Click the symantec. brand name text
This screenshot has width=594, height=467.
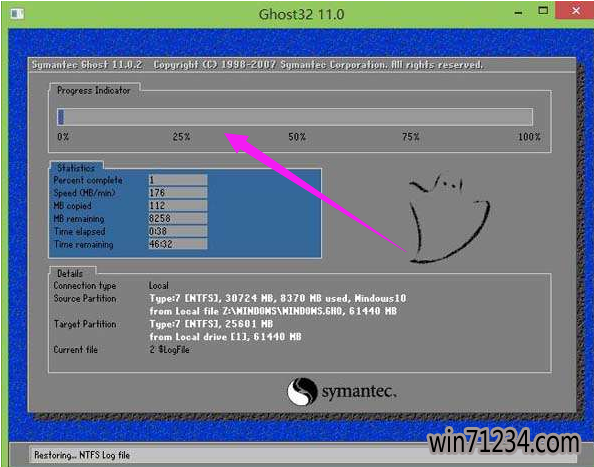(359, 391)
